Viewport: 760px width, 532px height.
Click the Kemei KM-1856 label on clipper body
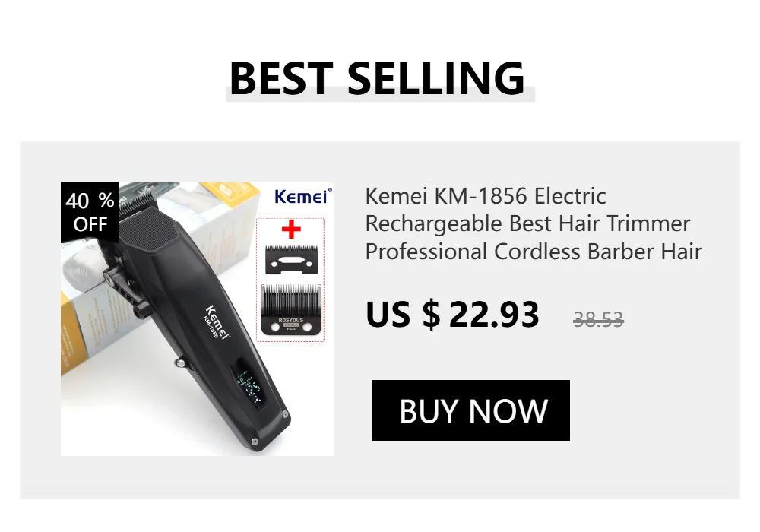coord(214,323)
